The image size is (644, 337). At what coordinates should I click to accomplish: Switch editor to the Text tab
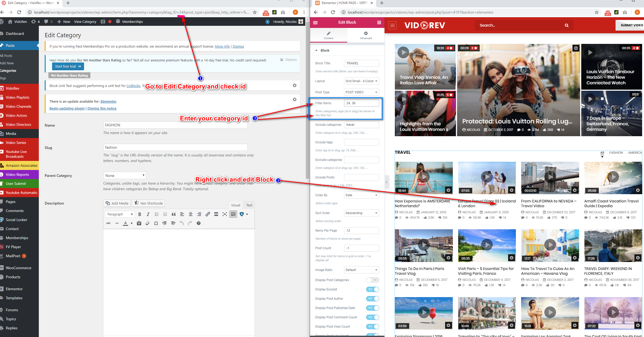(249, 205)
